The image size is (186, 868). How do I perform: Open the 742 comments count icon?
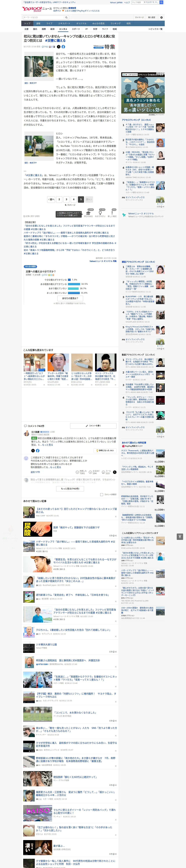(x=45, y=47)
